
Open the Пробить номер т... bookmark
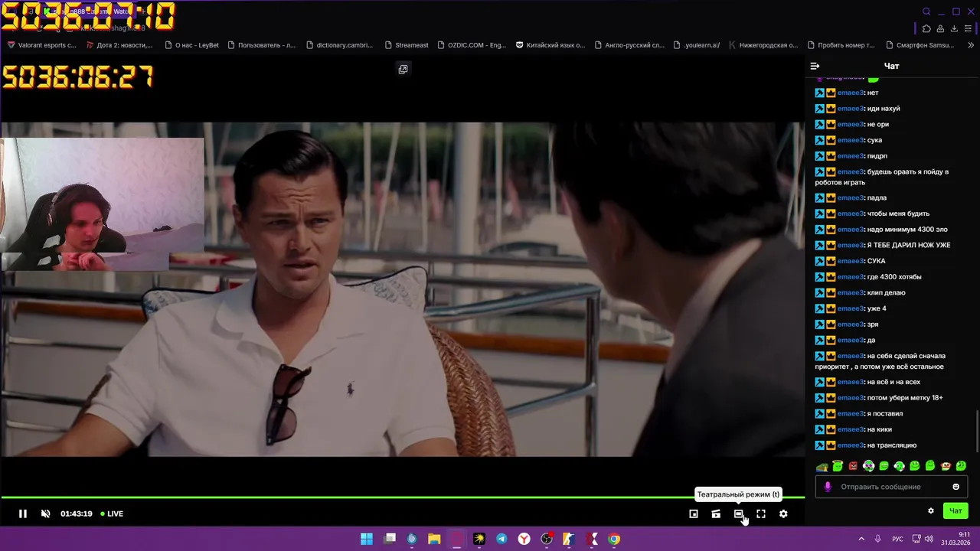[x=841, y=45]
